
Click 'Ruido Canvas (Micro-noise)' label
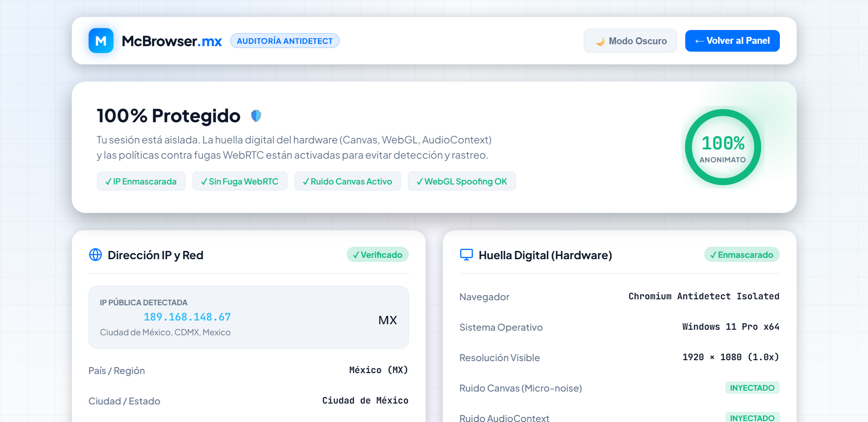coord(521,388)
